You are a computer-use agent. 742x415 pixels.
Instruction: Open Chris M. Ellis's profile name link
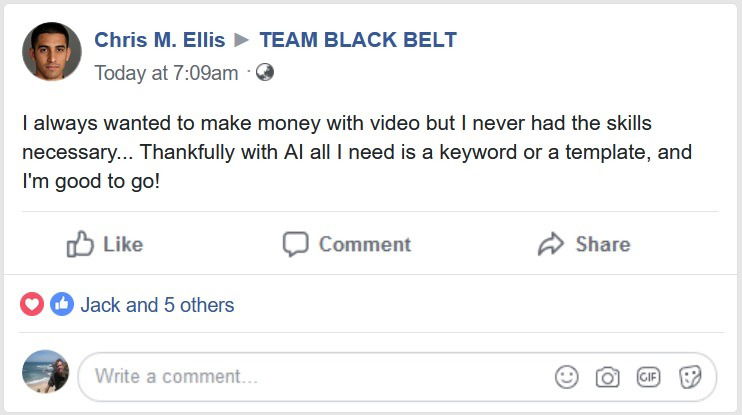click(159, 41)
